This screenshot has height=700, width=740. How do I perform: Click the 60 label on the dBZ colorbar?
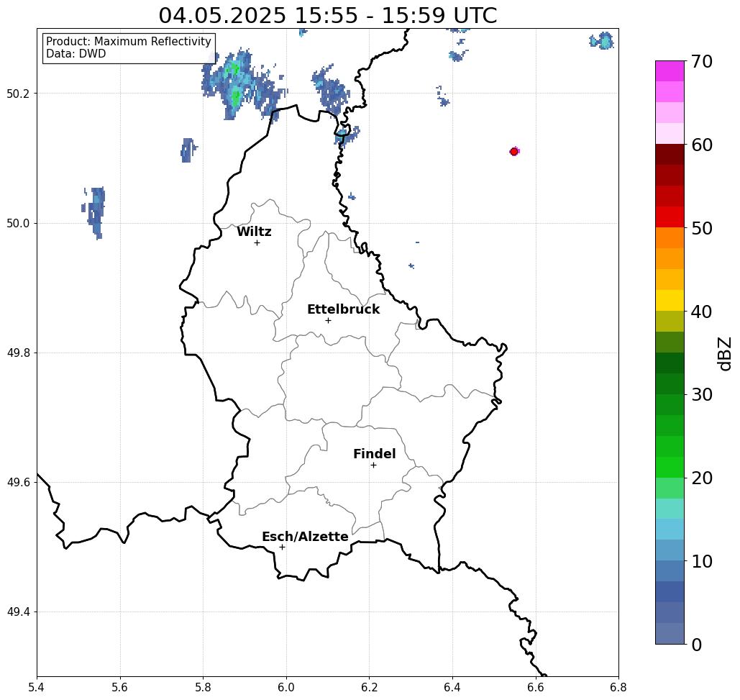point(701,145)
